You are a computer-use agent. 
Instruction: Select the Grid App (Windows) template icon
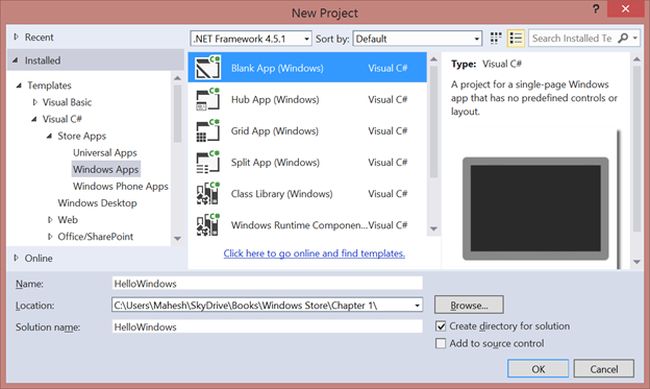(x=208, y=131)
